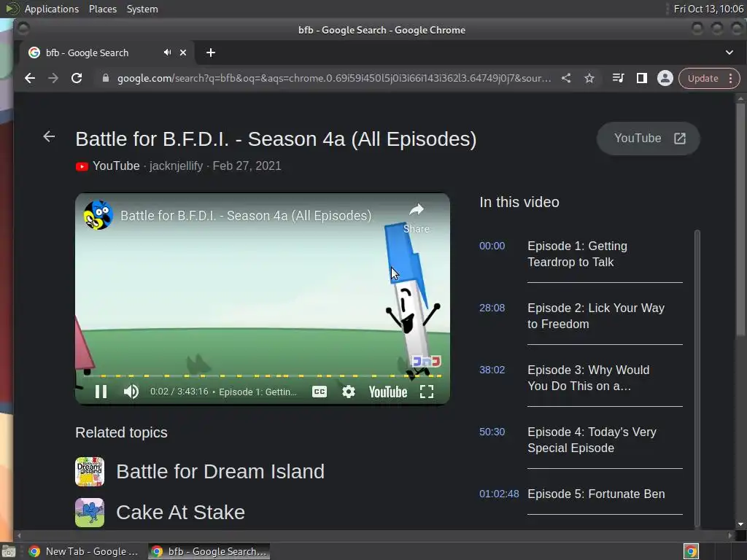Click the Chrome forward navigation arrow
The image size is (747, 560).
[x=53, y=78]
